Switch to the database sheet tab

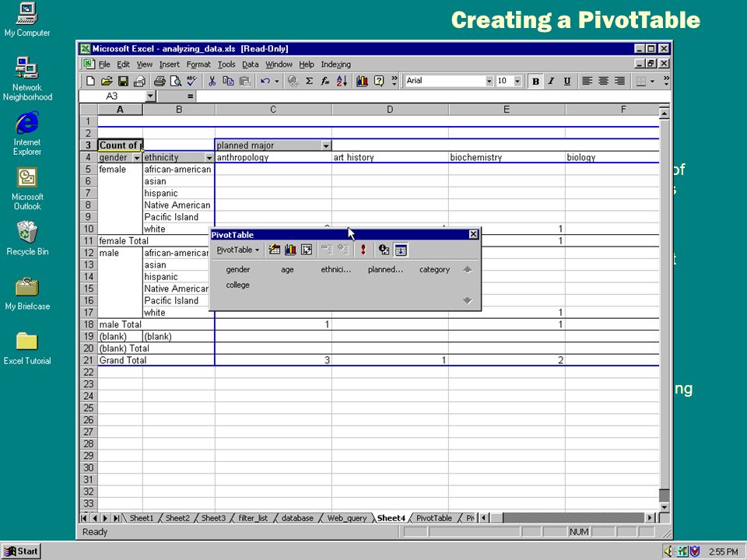[297, 518]
